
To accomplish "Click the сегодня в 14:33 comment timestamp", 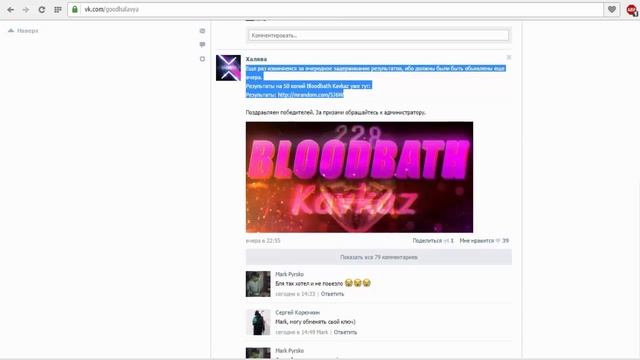I will point(295,294).
